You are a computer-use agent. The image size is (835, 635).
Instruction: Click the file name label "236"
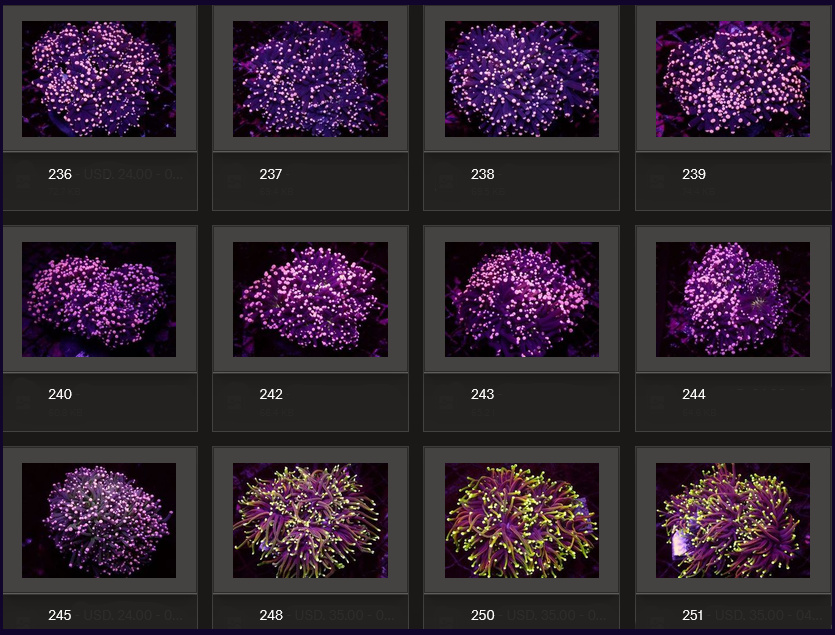[x=60, y=174]
